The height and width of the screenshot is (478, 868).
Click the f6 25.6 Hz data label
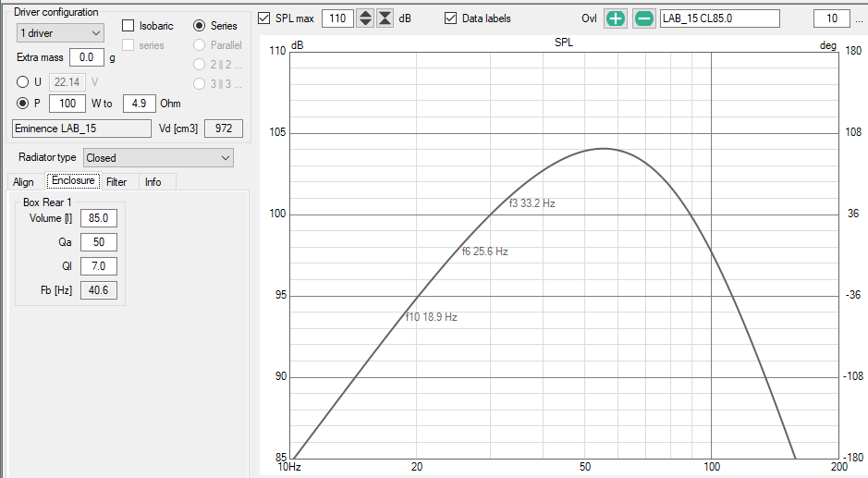coord(485,251)
